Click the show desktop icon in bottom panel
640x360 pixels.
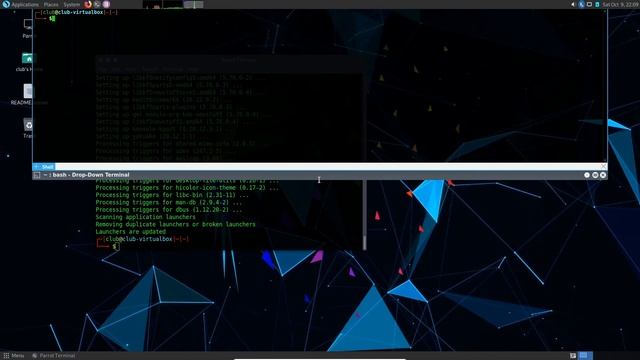573,356
